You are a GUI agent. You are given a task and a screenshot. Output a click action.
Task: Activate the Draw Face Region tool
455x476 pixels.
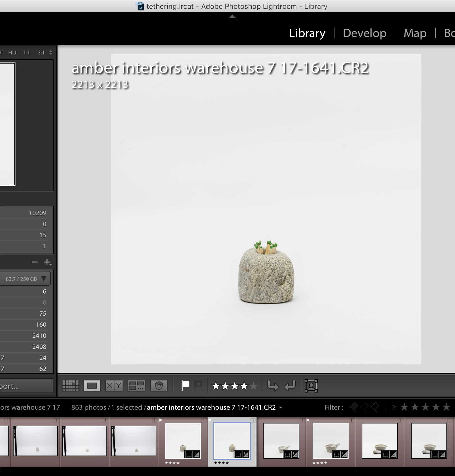point(311,386)
